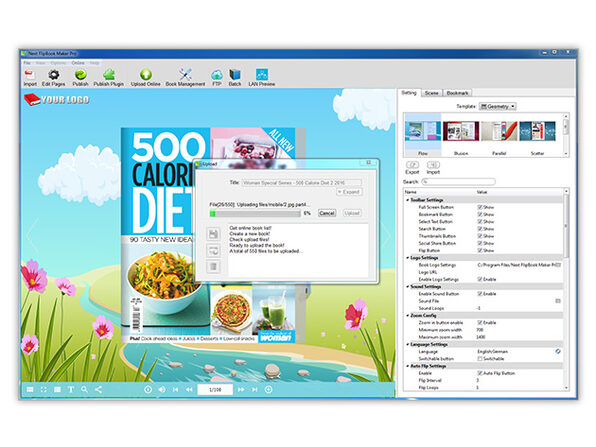The height and width of the screenshot is (447, 596).
Task: Click the save log icon in Upload dialog
Action: click(x=213, y=233)
